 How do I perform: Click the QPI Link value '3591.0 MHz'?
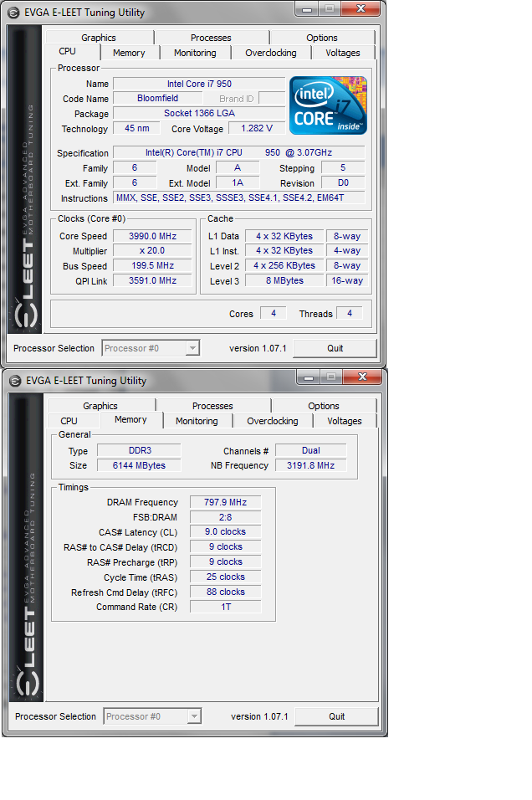152,280
